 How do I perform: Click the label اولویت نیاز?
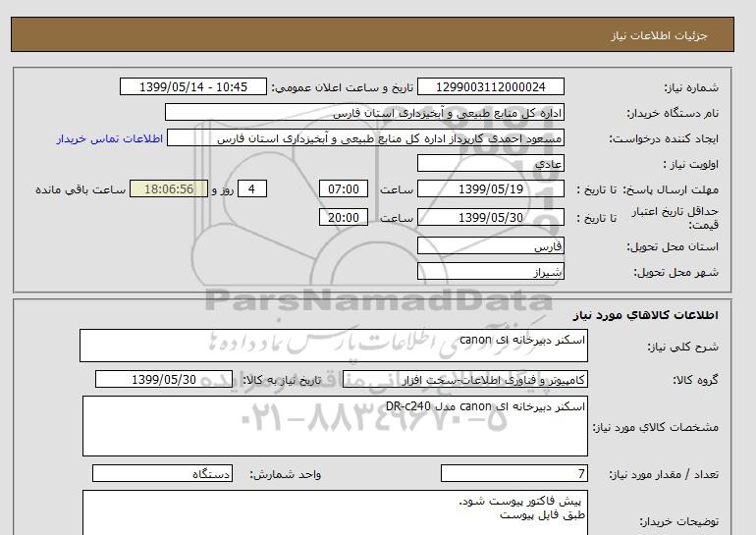click(x=690, y=164)
